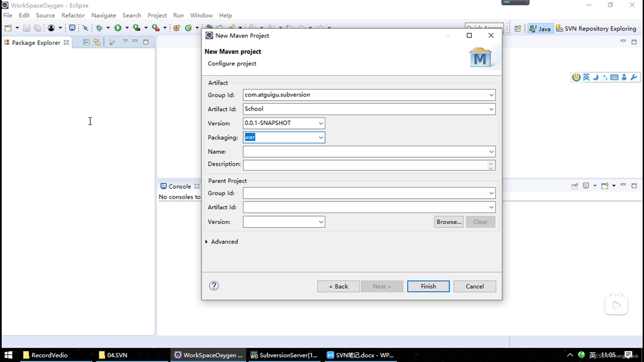Click the Artifact Id input field School
644x362 pixels.
pos(369,109)
